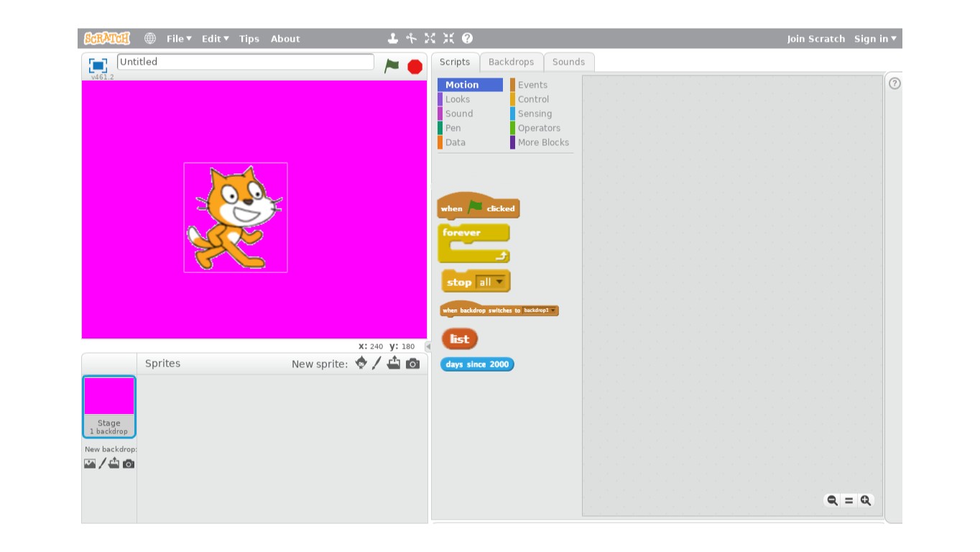This screenshot has height=552, width=980.
Task: Click the project title input field
Action: pos(245,62)
